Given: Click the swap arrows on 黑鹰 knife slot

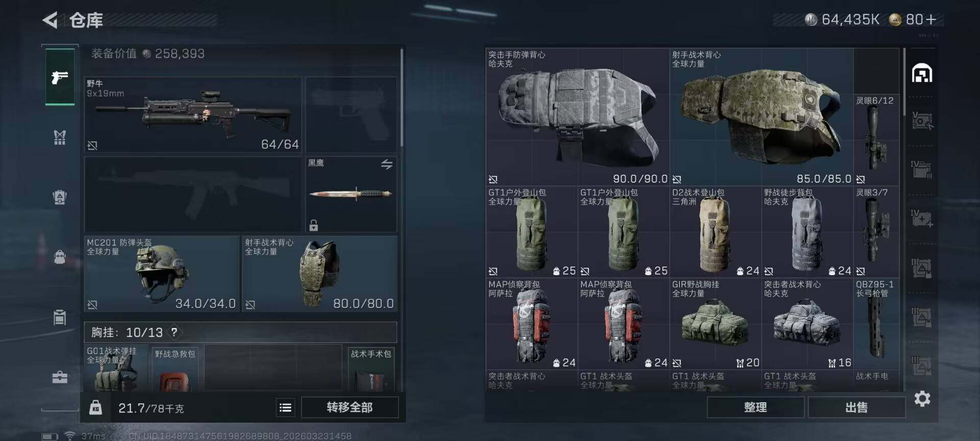Looking at the screenshot, I should click(x=386, y=164).
